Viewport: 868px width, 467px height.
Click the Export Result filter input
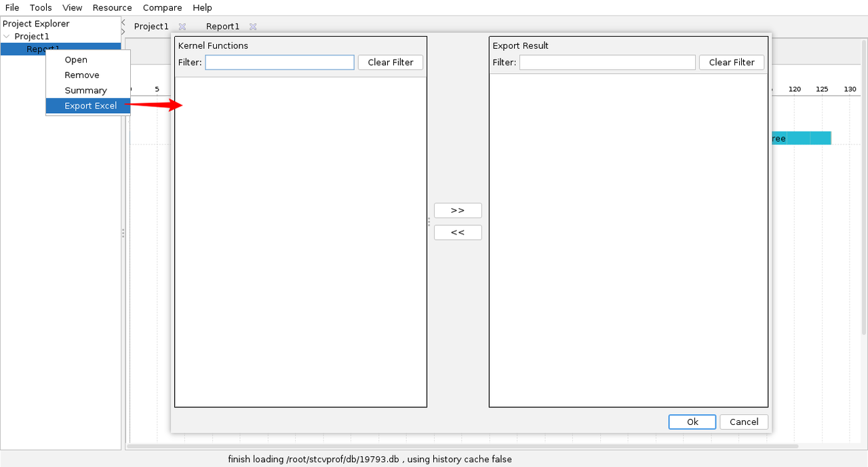pyautogui.click(x=608, y=62)
